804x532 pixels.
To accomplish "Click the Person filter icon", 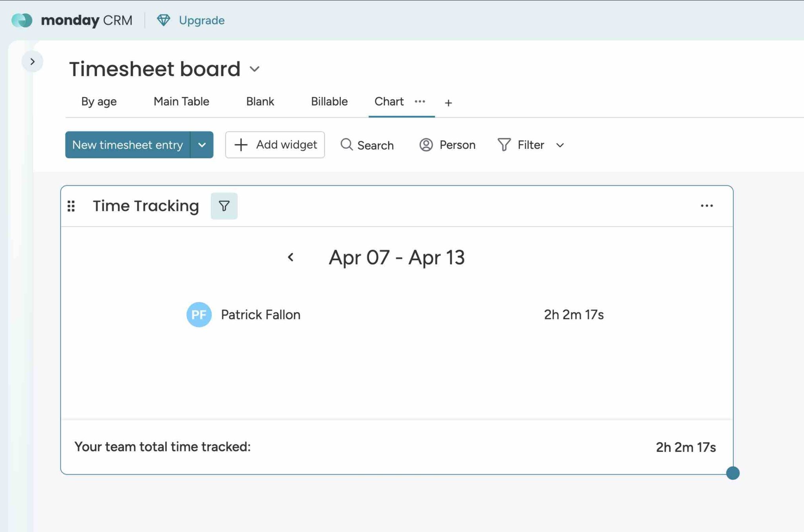I will pyautogui.click(x=426, y=145).
